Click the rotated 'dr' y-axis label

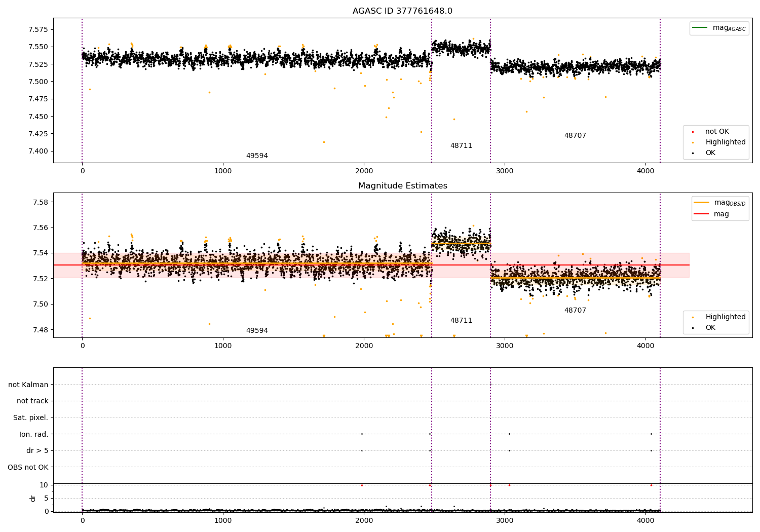(x=33, y=498)
